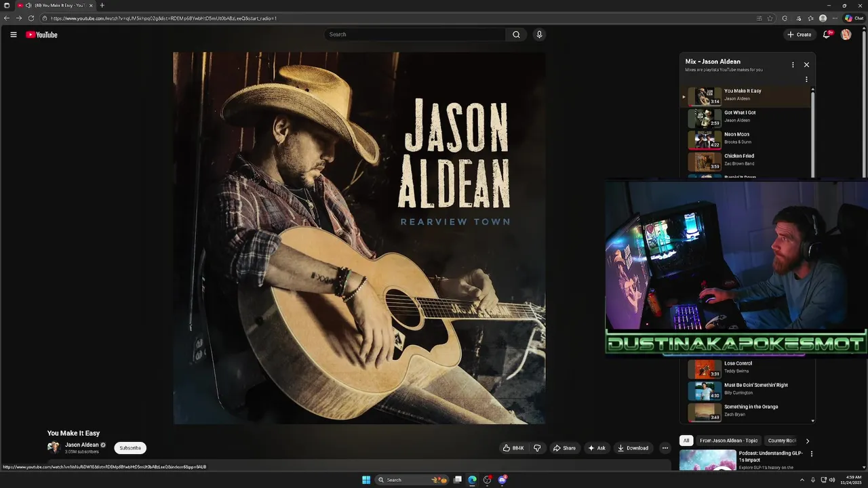This screenshot has width=868, height=488.
Task: Toggle the taskbar microphone tray icon
Action: click(x=812, y=480)
